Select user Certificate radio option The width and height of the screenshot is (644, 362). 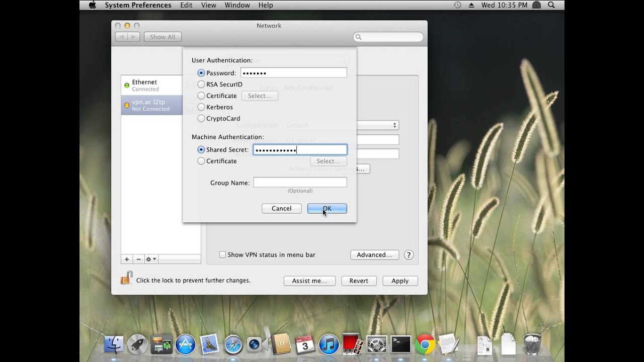pos(201,96)
